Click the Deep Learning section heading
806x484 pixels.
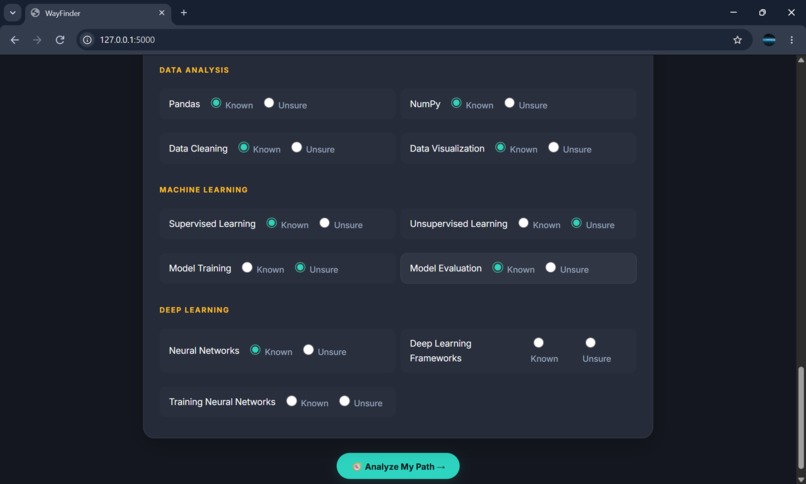[194, 310]
